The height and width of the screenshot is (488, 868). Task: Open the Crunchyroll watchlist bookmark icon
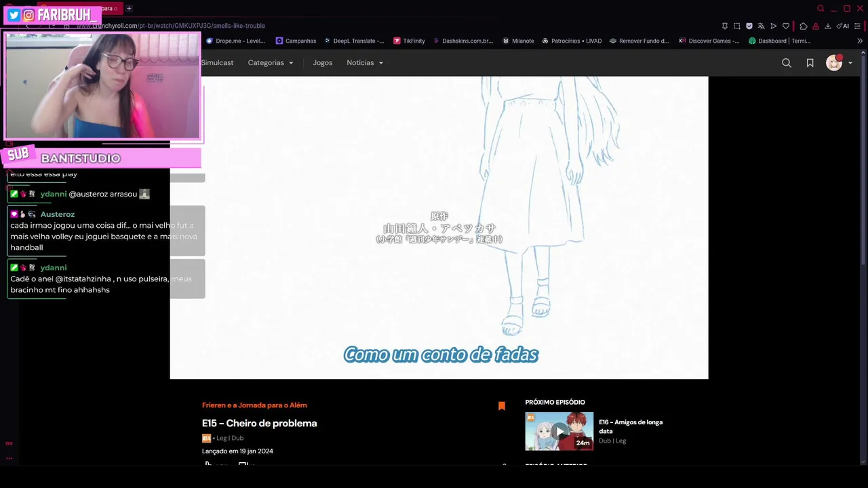[x=810, y=62]
